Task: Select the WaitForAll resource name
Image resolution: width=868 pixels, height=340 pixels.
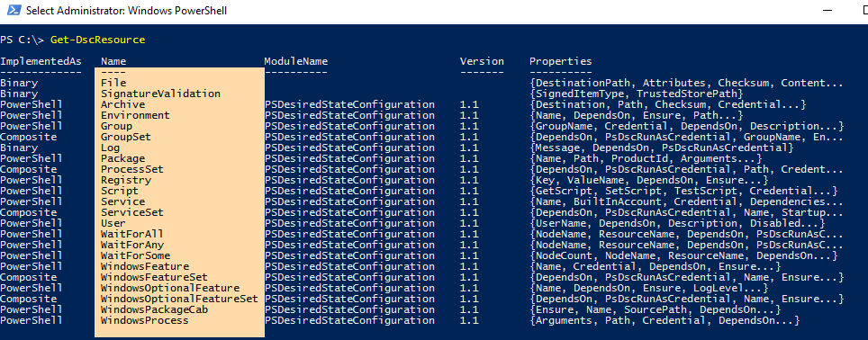Action: click(132, 234)
